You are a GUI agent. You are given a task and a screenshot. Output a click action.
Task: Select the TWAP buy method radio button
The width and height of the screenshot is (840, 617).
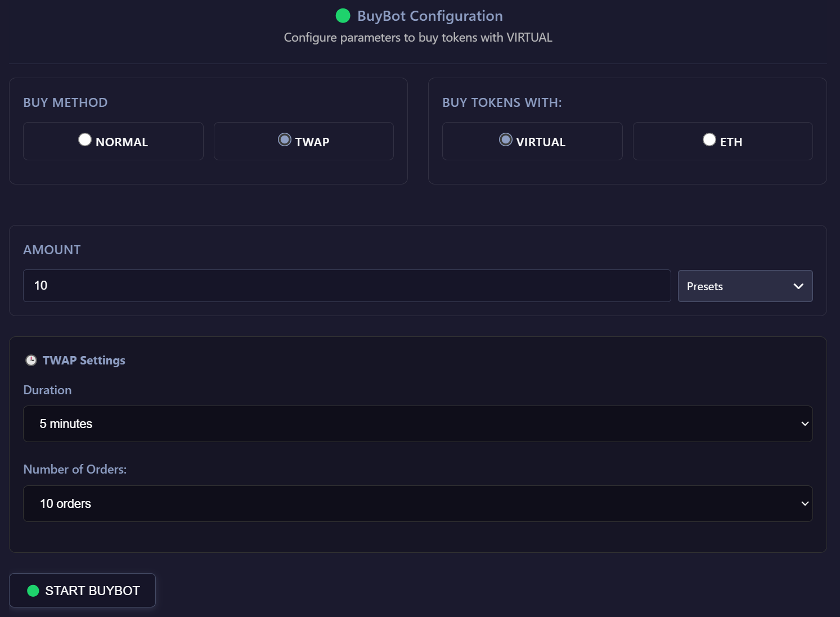click(285, 139)
